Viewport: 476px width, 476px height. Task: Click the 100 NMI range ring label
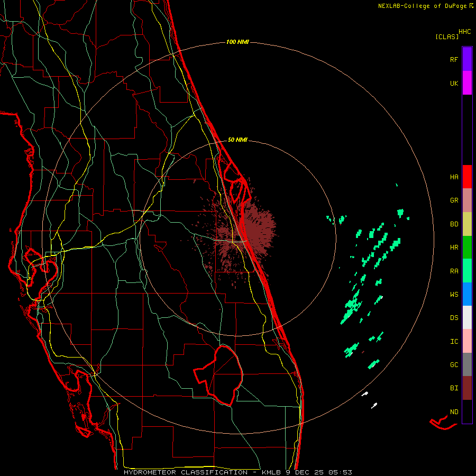pyautogui.click(x=237, y=42)
